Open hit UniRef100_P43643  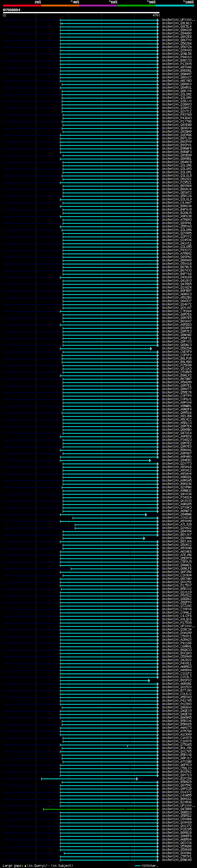176,118
